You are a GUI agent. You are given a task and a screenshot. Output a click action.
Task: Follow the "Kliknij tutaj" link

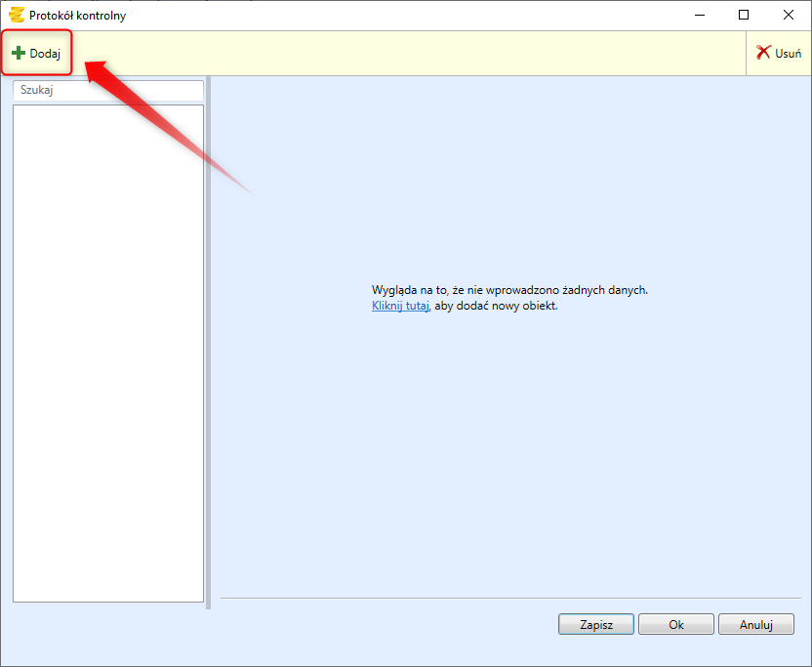(x=400, y=306)
